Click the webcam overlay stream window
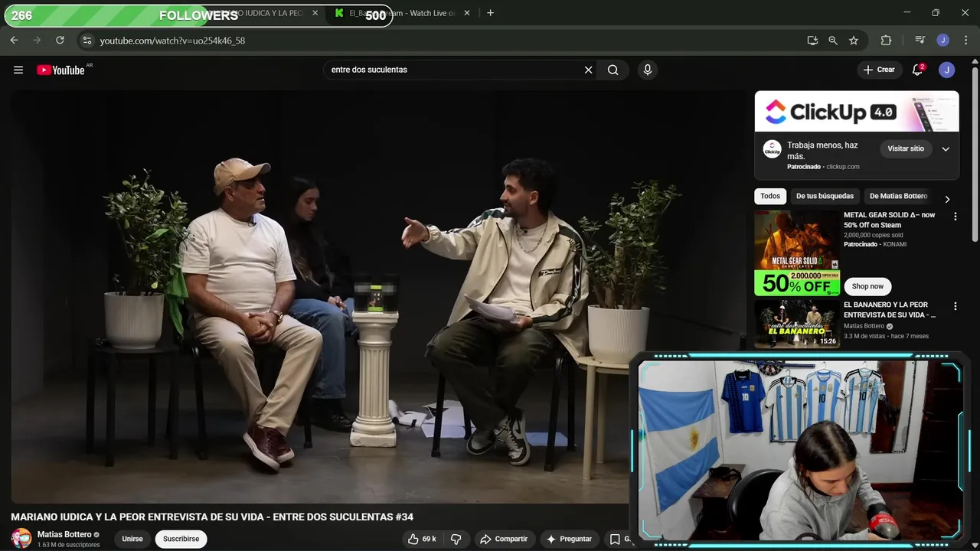This screenshot has width=980, height=551. point(800,450)
